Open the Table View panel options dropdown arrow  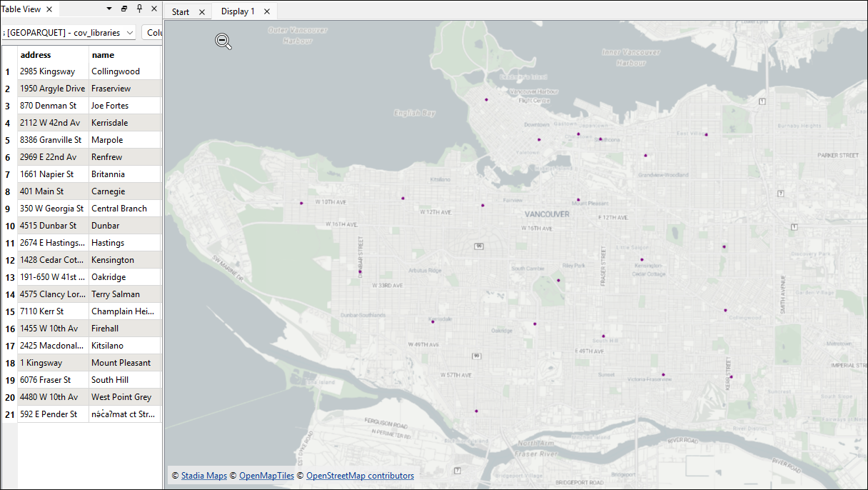109,9
